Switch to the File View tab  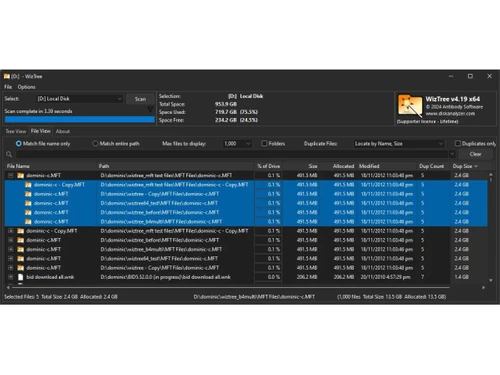[x=41, y=131]
